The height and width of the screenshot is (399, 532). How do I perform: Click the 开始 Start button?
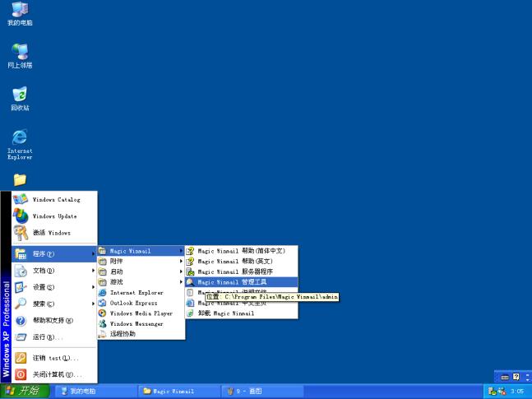tap(24, 391)
